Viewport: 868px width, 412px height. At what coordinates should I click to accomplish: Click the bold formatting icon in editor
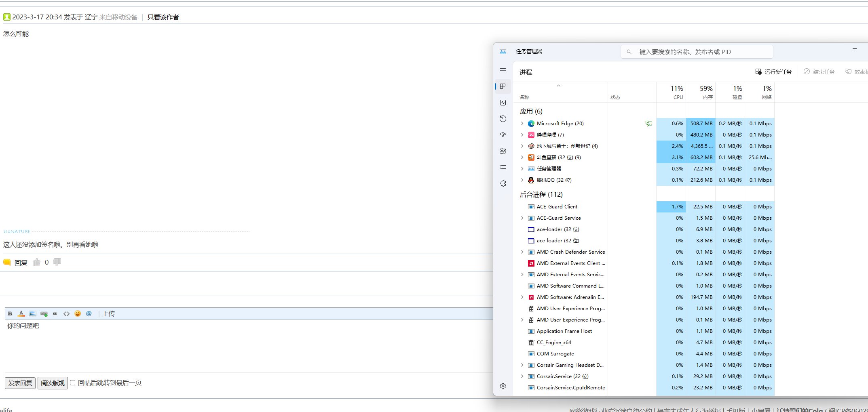pos(10,313)
